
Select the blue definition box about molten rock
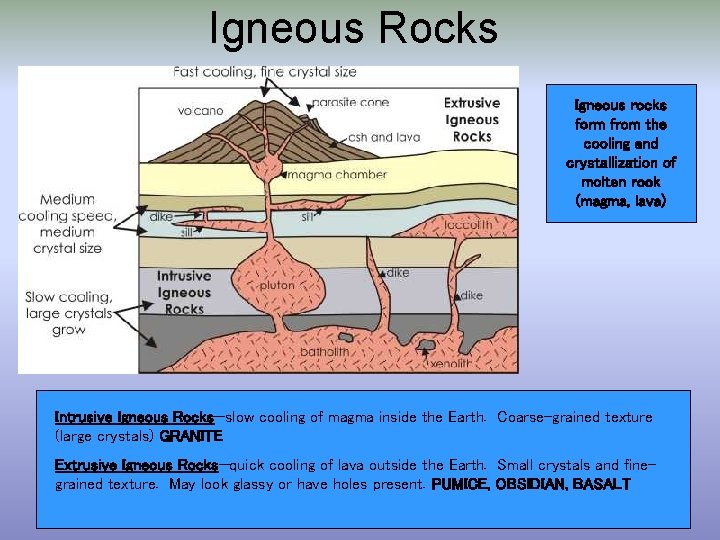coord(621,153)
